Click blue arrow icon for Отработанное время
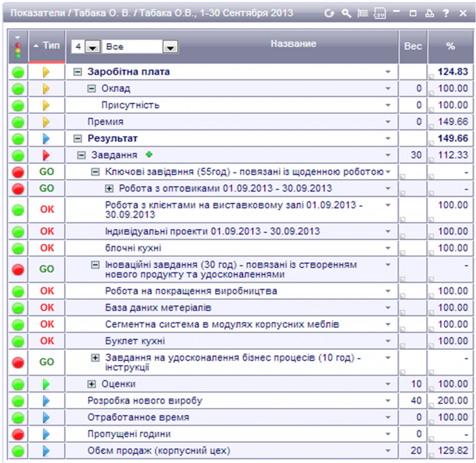The image size is (476, 463). (x=46, y=417)
